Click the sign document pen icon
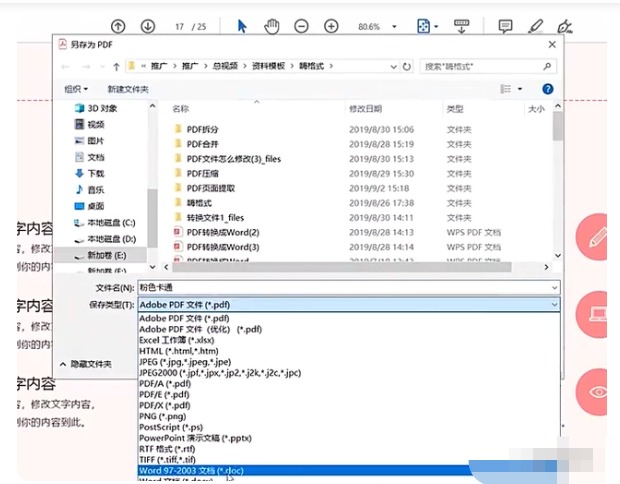 coord(565,26)
